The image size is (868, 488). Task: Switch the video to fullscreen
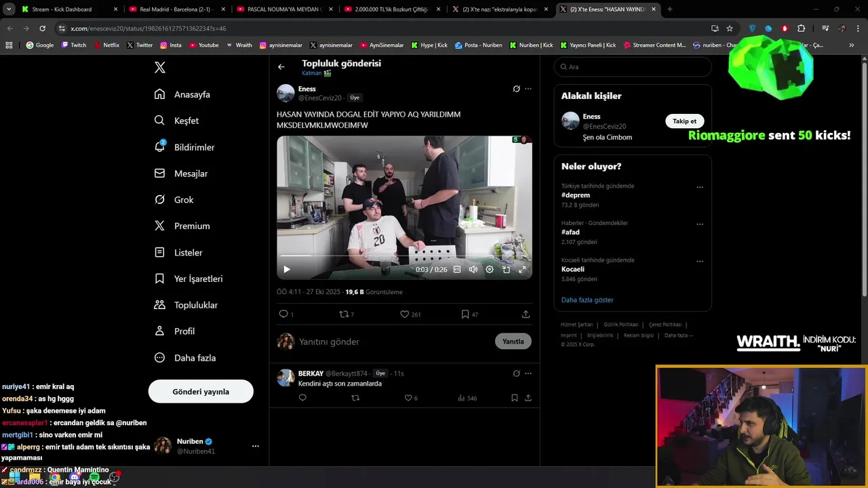(522, 269)
